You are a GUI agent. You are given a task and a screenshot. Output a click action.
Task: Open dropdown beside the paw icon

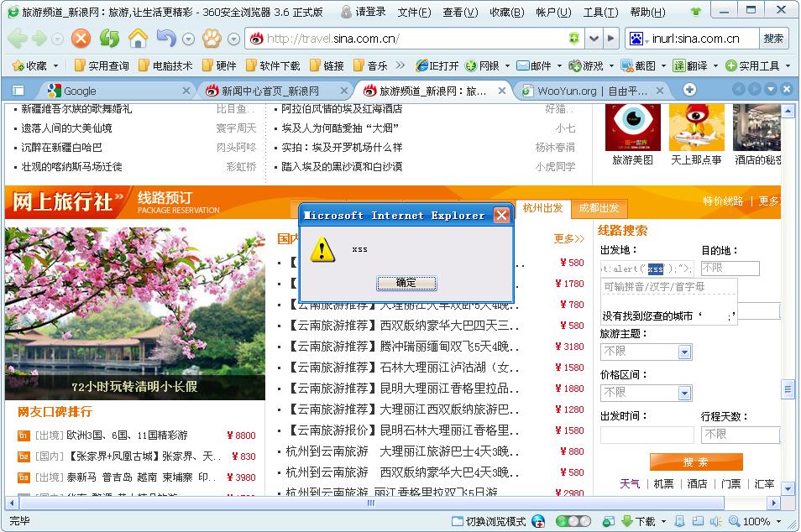[233, 39]
